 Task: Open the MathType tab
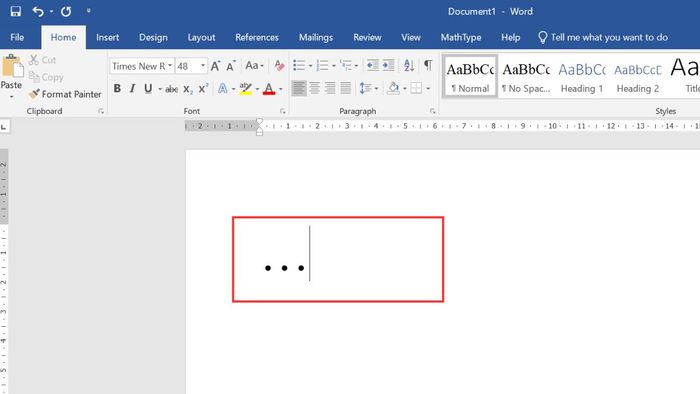coord(461,37)
